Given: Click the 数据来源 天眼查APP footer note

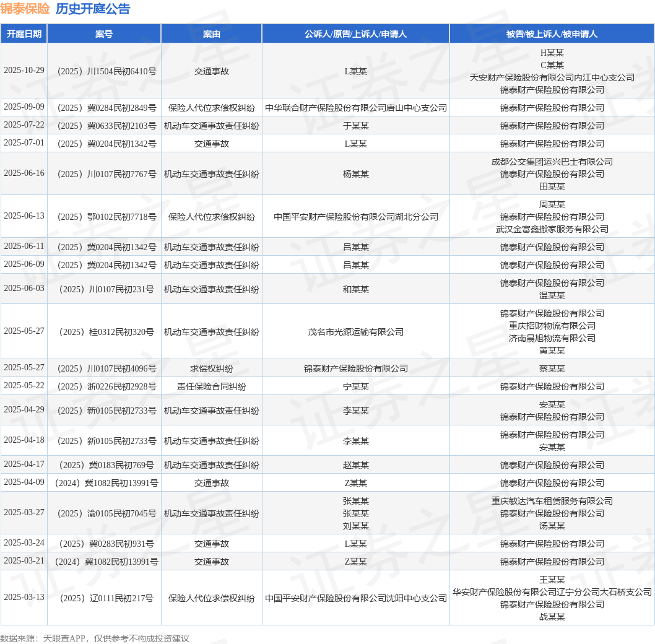Looking at the screenshot, I should tap(94, 638).
